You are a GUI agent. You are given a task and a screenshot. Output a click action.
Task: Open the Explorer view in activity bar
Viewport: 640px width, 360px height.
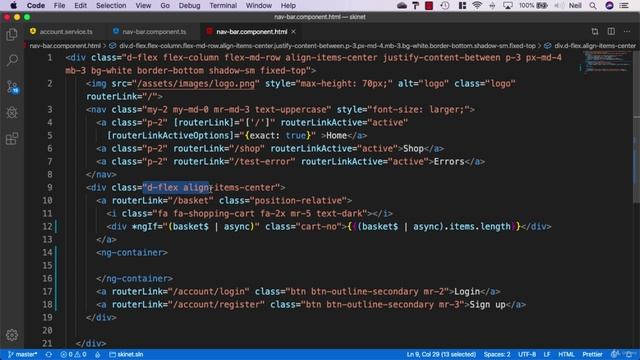click(12, 35)
